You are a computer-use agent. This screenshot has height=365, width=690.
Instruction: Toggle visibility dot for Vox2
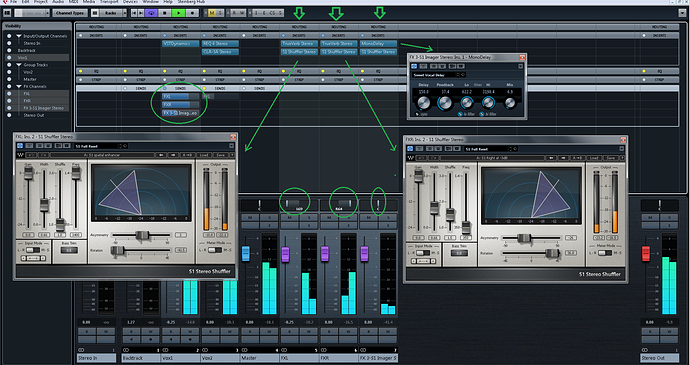(x=9, y=72)
